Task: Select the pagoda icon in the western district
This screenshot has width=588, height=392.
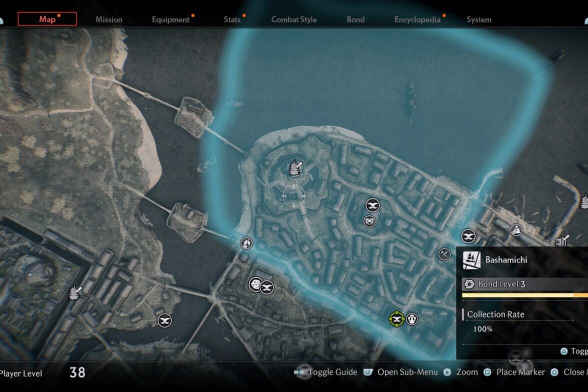Action: (x=75, y=291)
